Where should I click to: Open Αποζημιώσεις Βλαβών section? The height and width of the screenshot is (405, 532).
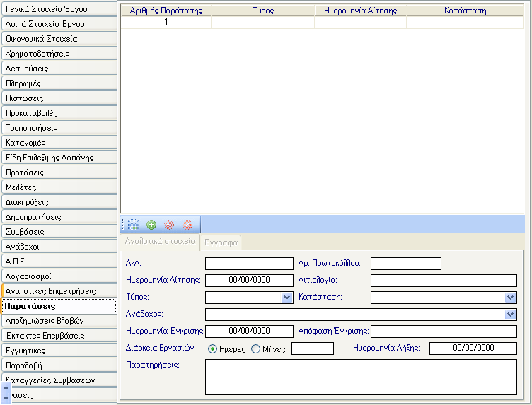point(59,321)
